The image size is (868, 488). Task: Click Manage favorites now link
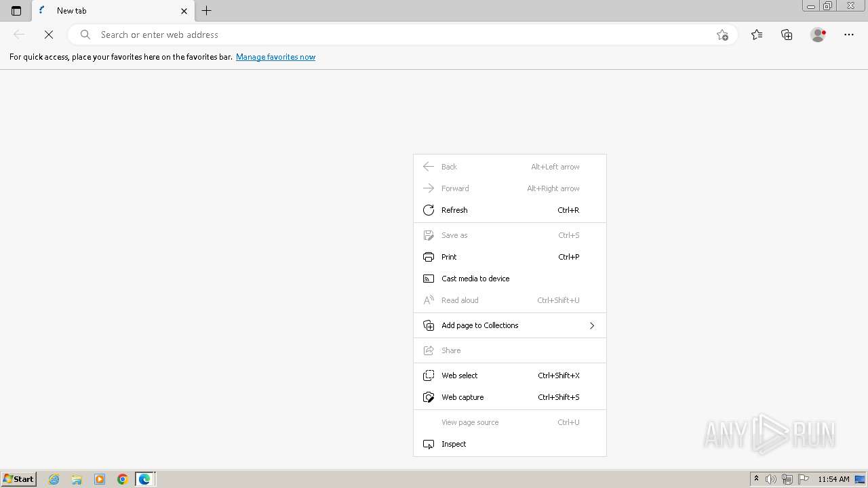coord(275,57)
